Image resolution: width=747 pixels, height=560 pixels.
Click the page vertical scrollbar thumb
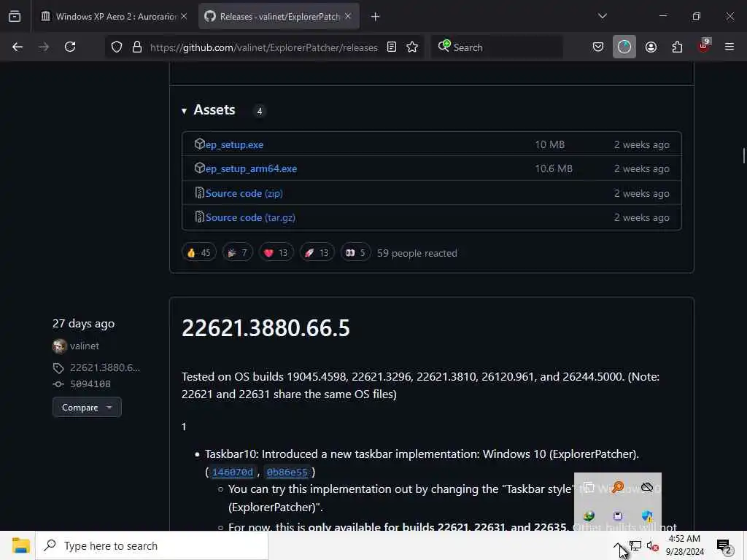click(743, 156)
